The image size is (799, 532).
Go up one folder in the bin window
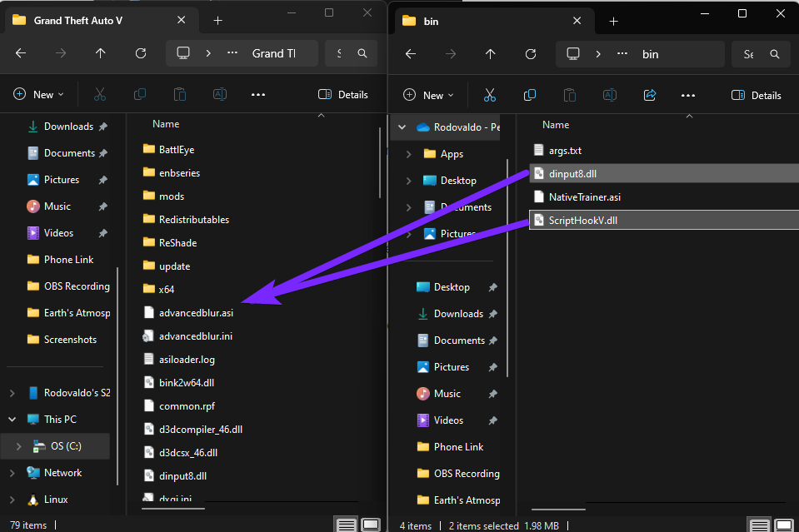pos(490,54)
